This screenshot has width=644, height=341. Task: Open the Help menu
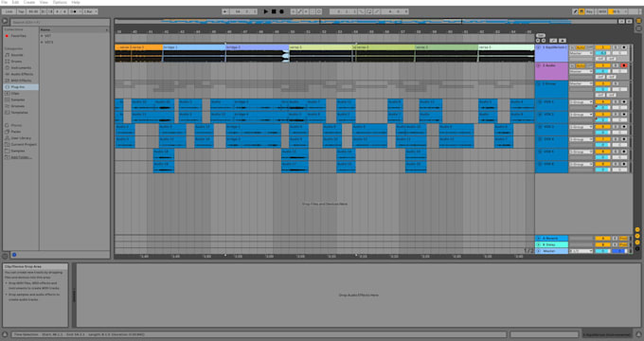click(76, 3)
